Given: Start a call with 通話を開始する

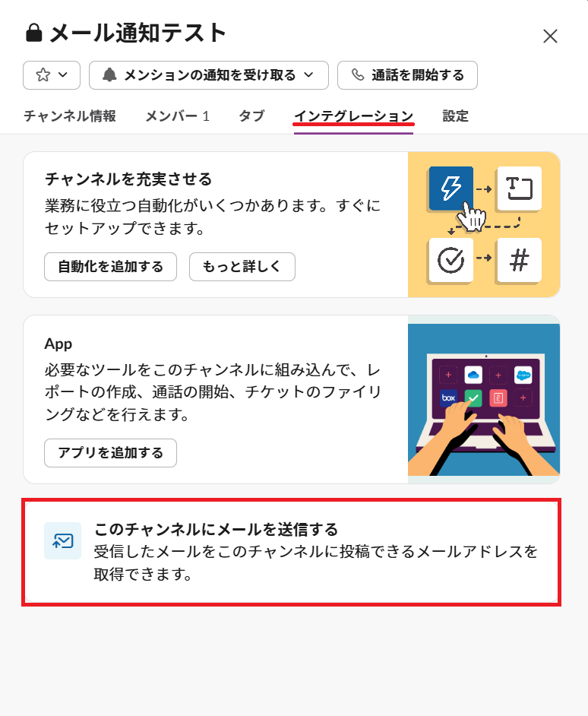Looking at the screenshot, I should point(408,75).
